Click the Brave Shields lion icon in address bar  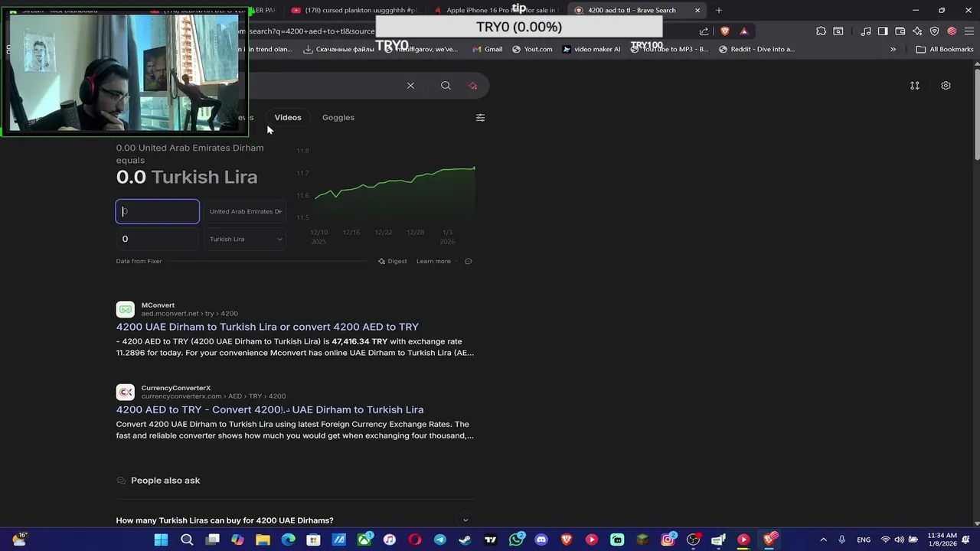[x=725, y=31]
